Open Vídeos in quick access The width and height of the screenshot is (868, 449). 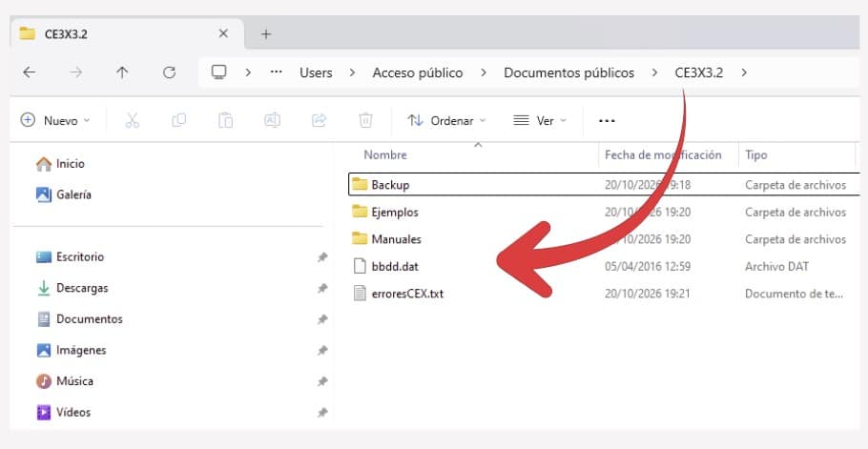(x=63, y=412)
